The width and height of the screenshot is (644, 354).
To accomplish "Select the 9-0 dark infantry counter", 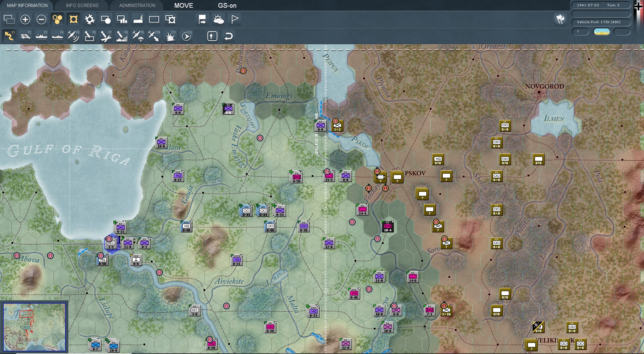I will pos(228,109).
